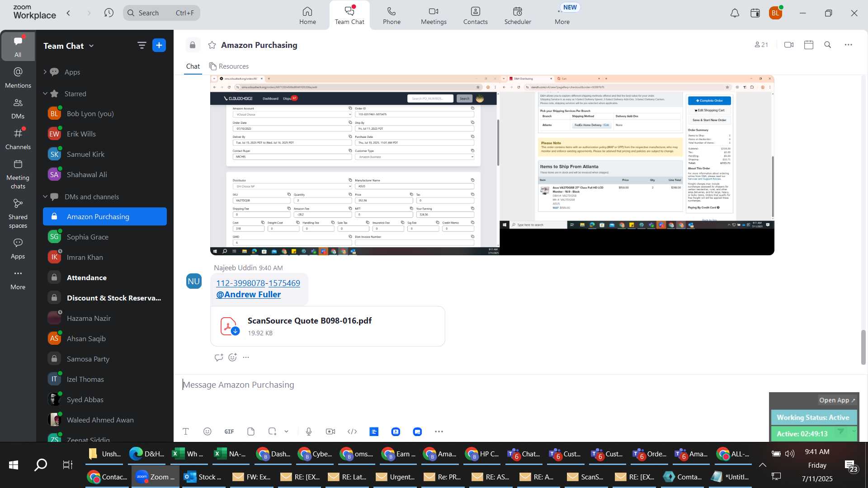Select the Chat tab
Screen dimensions: 868x488
coord(193,66)
